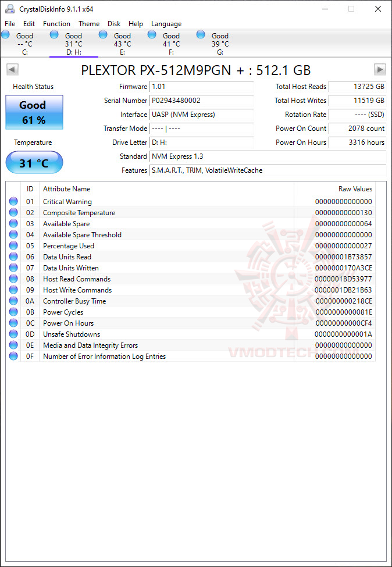Click the Standard field NVM Express 1.3
Image resolution: width=392 pixels, height=567 pixels.
[x=268, y=156]
